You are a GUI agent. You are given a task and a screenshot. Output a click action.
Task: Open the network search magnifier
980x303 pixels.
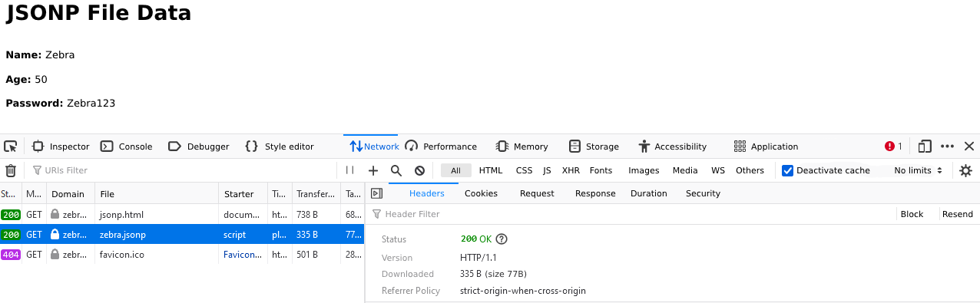point(396,170)
